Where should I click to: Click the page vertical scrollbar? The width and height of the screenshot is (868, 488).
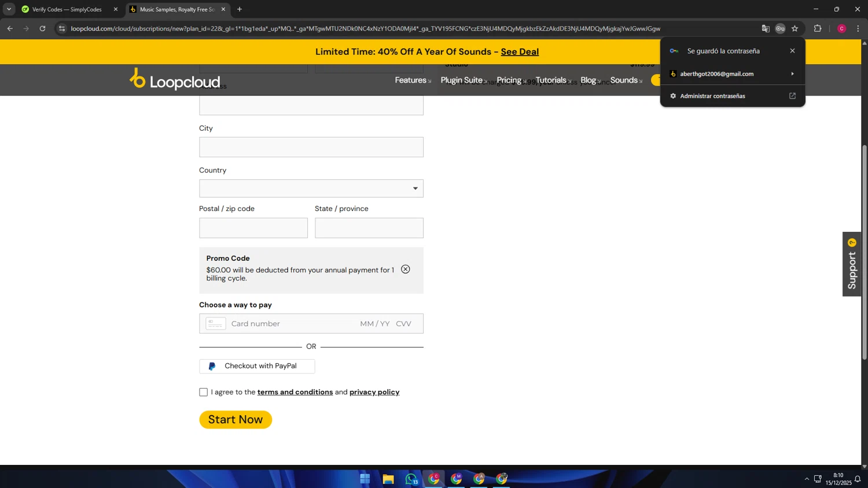(x=865, y=252)
